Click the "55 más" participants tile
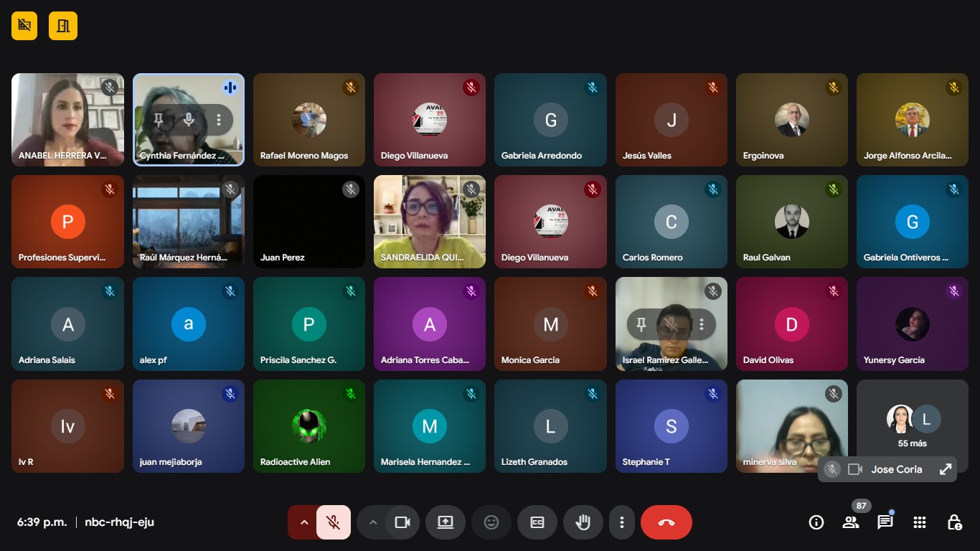This screenshot has width=980, height=551. coord(912,426)
